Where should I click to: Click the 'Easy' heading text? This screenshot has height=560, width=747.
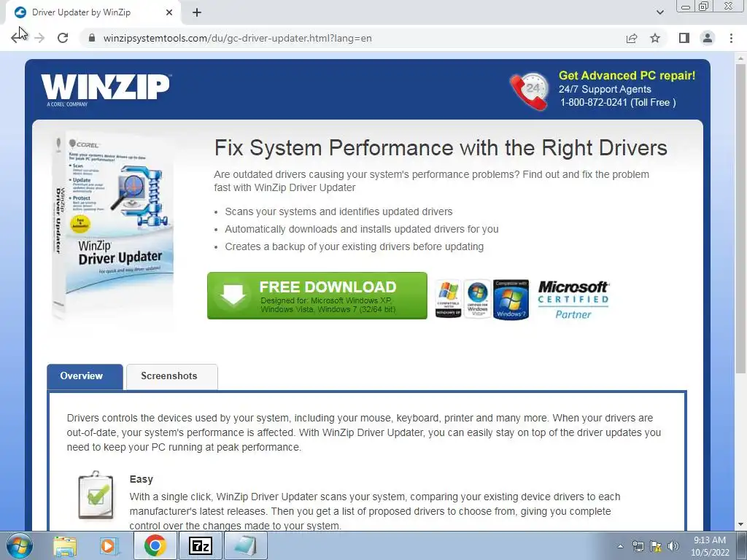141,479
